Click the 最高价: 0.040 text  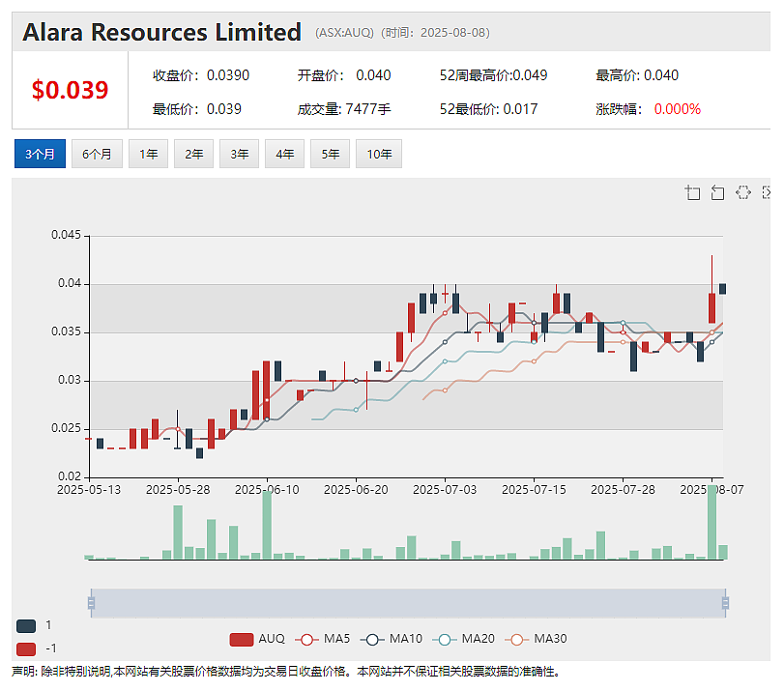637,75
